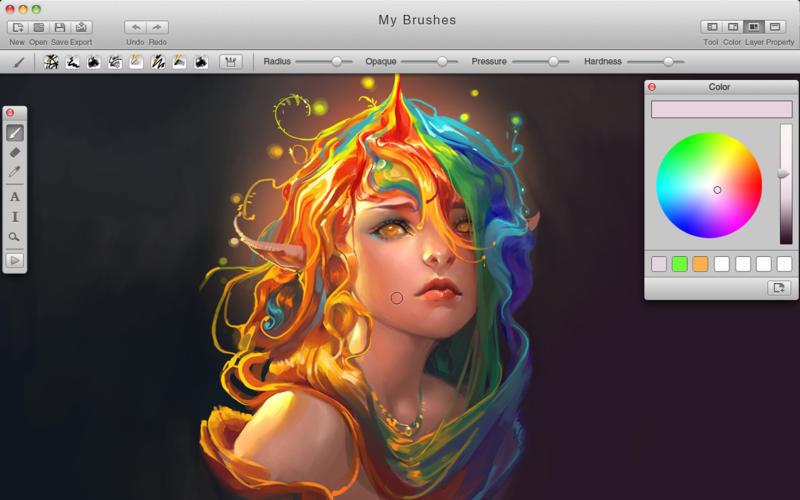This screenshot has height=500, width=800.
Task: Close the Color panel
Action: click(652, 87)
